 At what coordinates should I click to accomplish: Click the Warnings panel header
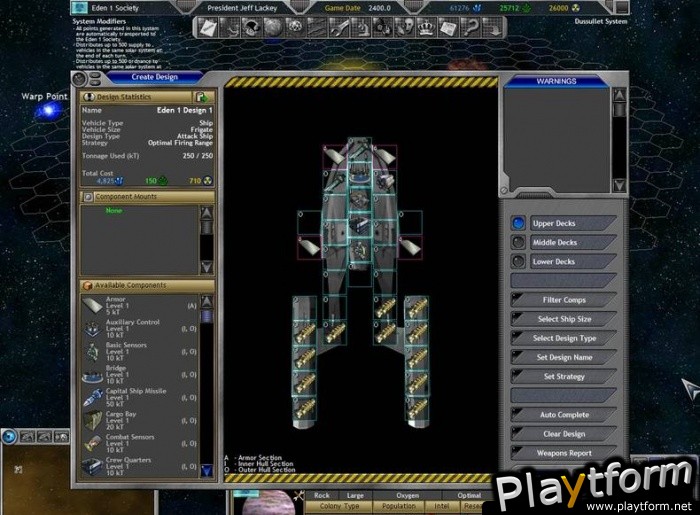pyautogui.click(x=556, y=81)
